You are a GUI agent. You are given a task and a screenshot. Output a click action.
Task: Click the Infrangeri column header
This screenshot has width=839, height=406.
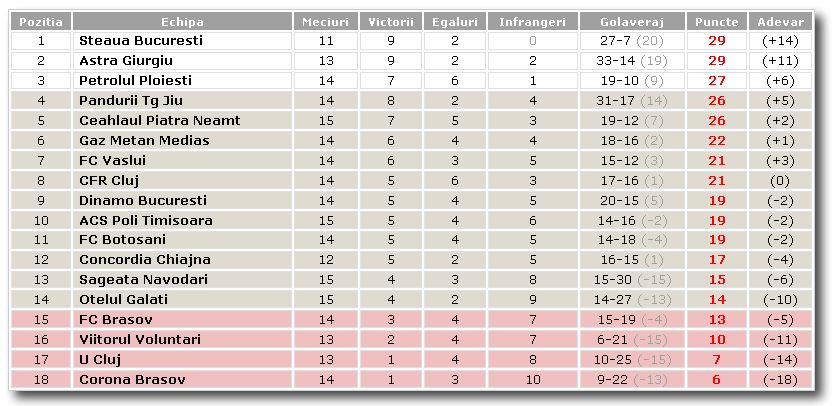(532, 22)
